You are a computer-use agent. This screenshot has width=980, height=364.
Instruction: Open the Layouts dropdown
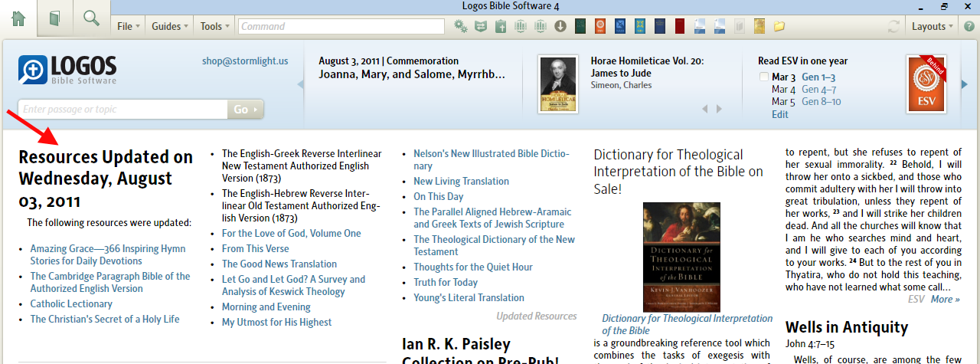932,26
